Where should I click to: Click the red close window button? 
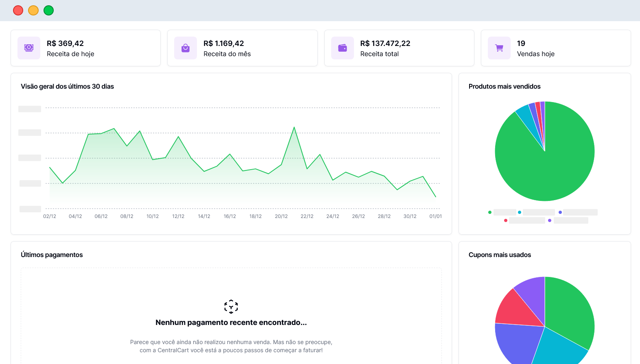pos(18,11)
